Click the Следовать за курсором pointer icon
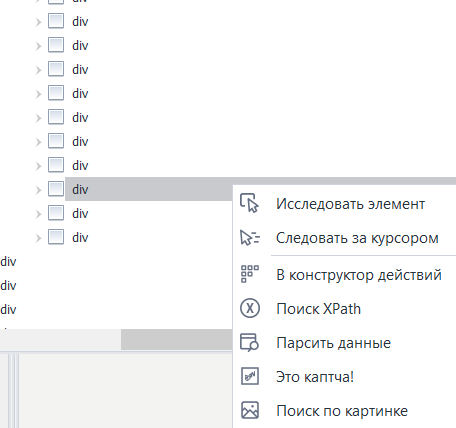456x428 pixels. [x=250, y=238]
